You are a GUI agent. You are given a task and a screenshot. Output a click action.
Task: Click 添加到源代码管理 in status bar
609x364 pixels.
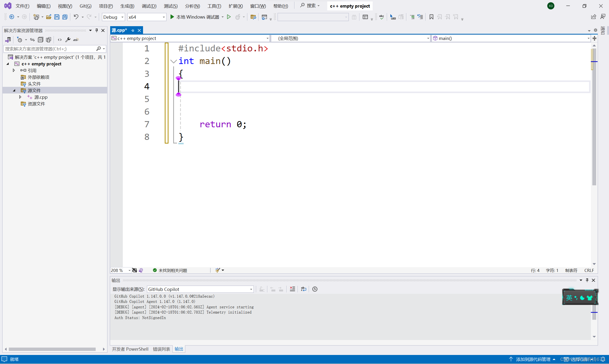(x=533, y=359)
